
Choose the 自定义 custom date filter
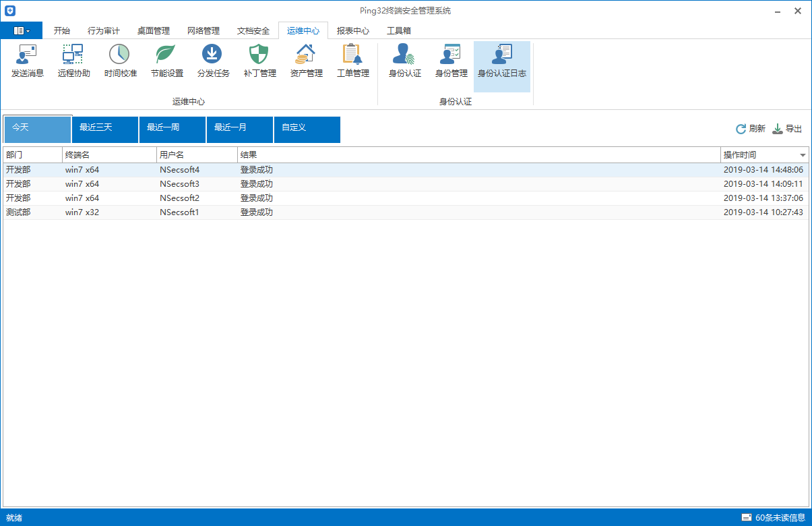pyautogui.click(x=307, y=129)
